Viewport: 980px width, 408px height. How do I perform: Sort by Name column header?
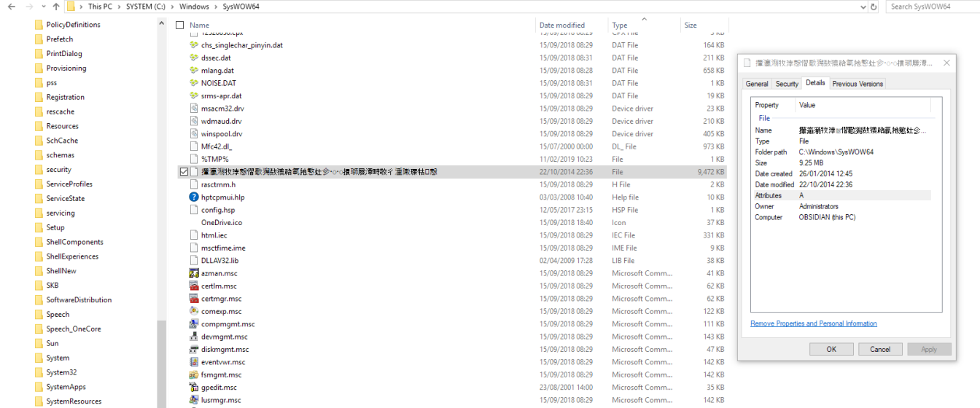pos(199,25)
